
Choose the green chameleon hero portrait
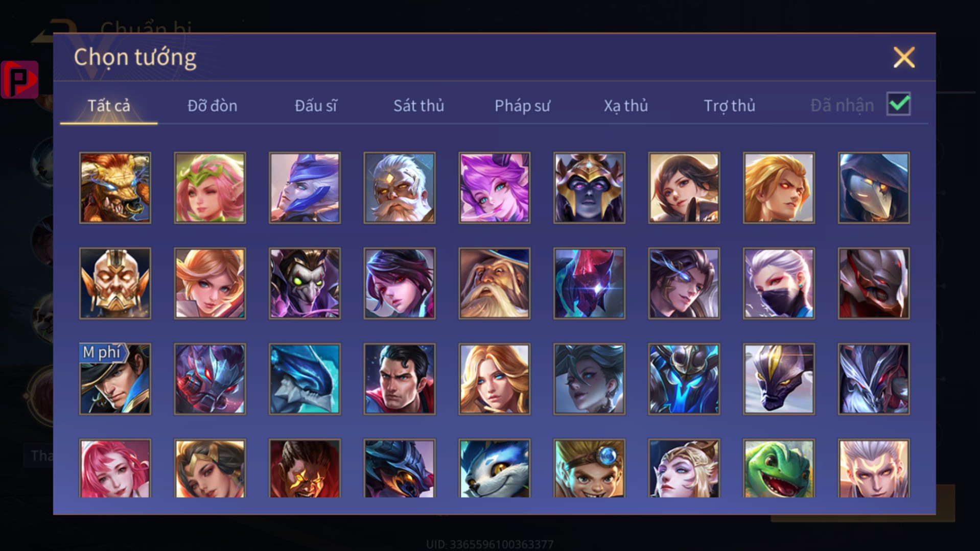[779, 468]
